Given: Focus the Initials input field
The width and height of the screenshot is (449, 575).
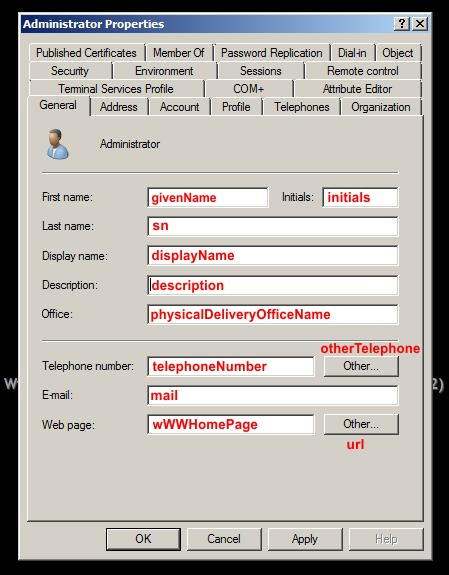Looking at the screenshot, I should [360, 198].
